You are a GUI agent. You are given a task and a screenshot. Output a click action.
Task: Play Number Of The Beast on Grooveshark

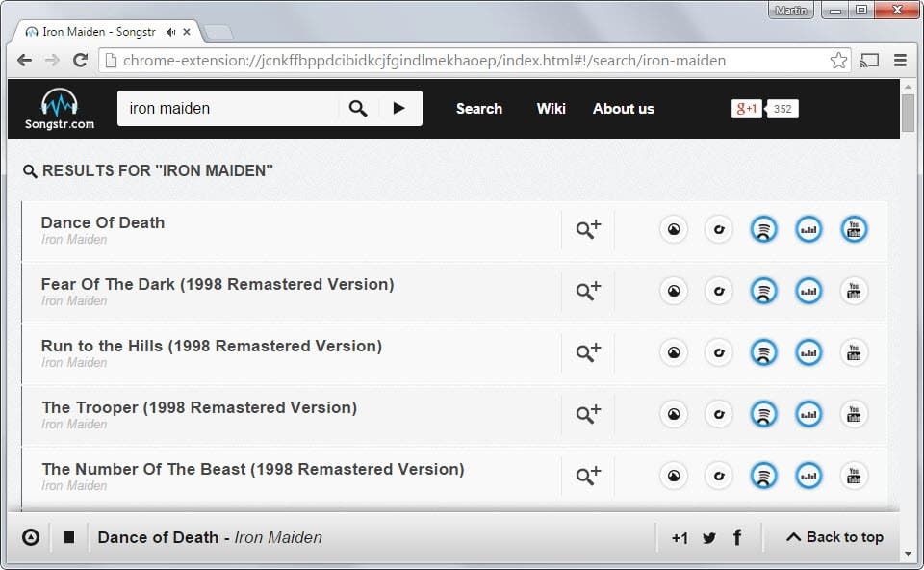(674, 476)
